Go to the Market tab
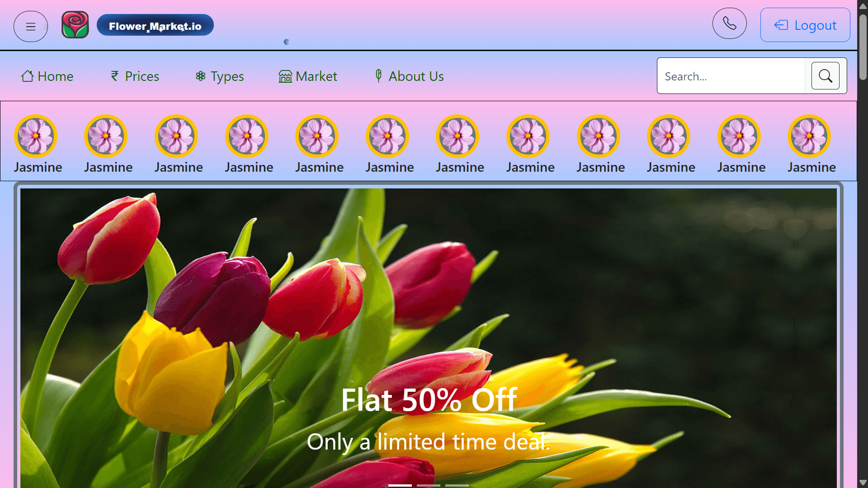The width and height of the screenshot is (868, 488). tap(316, 76)
